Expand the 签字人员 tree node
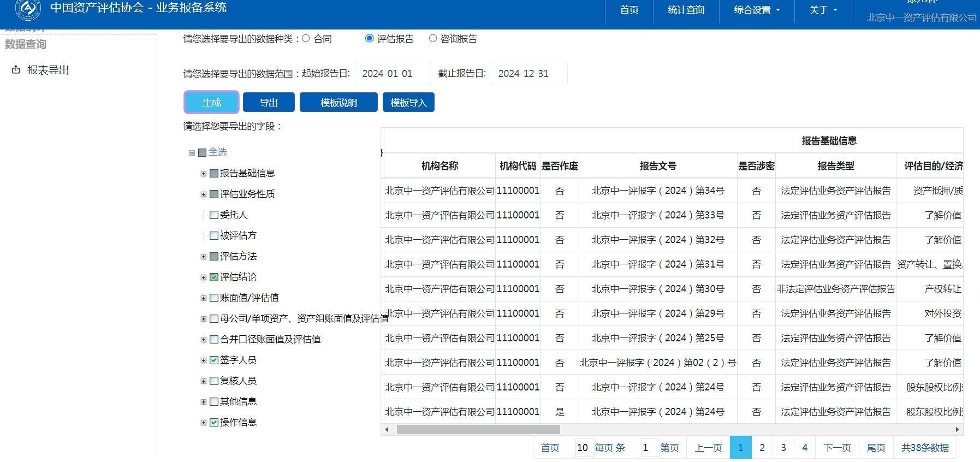Image resolution: width=980 pixels, height=462 pixels. (204, 360)
